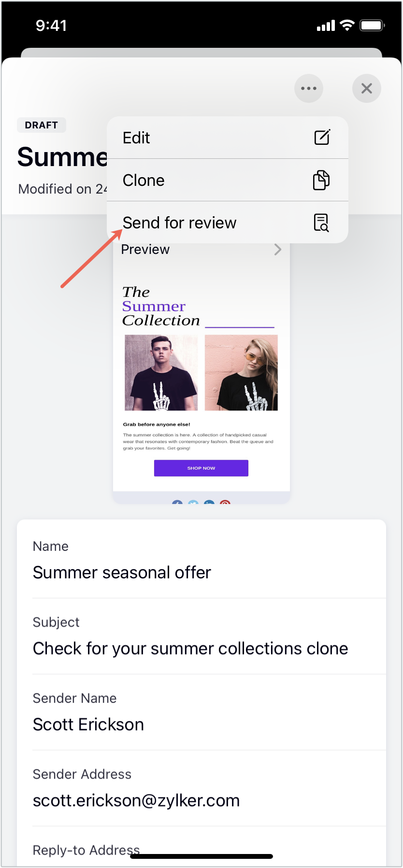The height and width of the screenshot is (868, 403).
Task: Select the Clone menu entry
Action: click(x=227, y=180)
